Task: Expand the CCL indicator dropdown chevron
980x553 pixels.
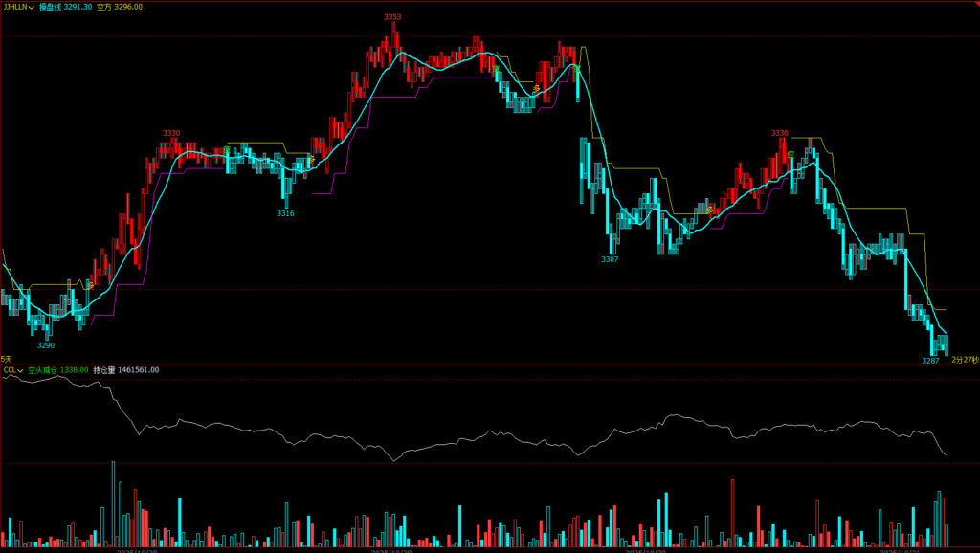Action: pyautogui.click(x=21, y=369)
